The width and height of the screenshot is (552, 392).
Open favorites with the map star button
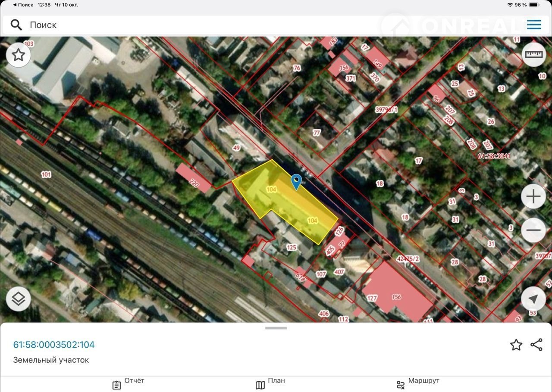(x=18, y=55)
